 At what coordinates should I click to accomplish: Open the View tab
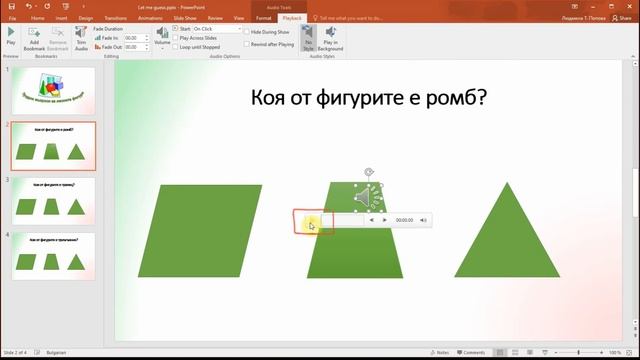coord(239,18)
